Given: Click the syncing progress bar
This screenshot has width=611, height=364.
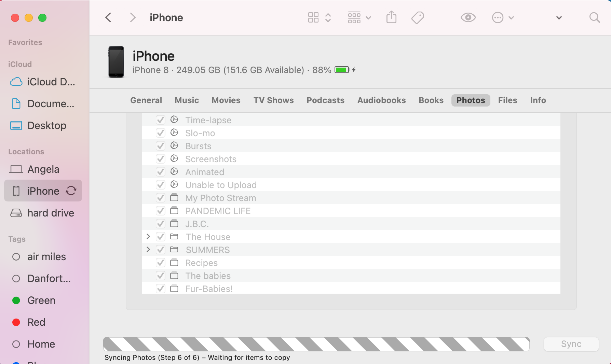Looking at the screenshot, I should click(x=316, y=344).
